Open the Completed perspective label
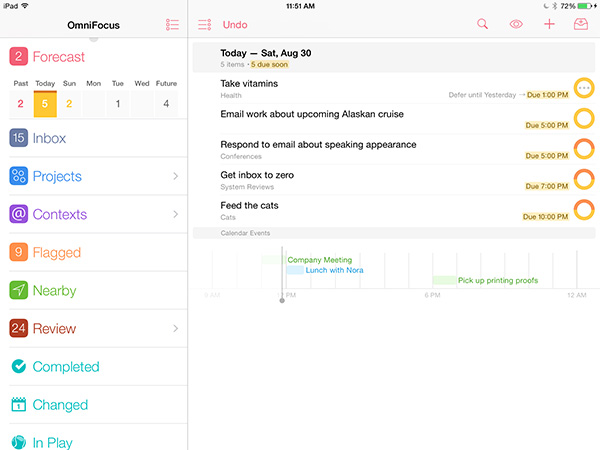The width and height of the screenshot is (600, 450). pos(66,367)
